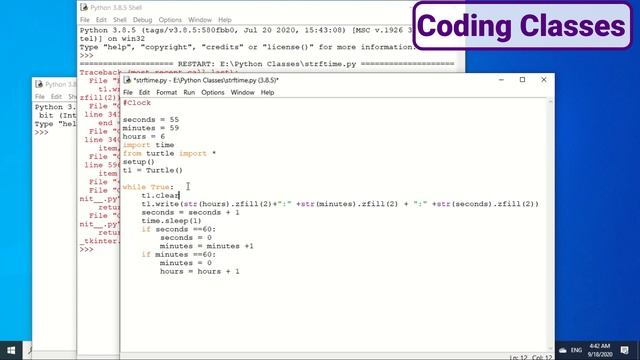The height and width of the screenshot is (360, 640).
Task: Open Options menu in strftime.py editor
Action: tap(213, 93)
